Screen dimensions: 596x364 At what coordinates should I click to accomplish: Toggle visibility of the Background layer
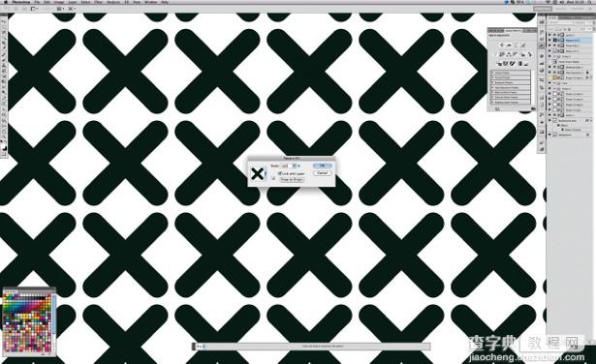[x=549, y=135]
